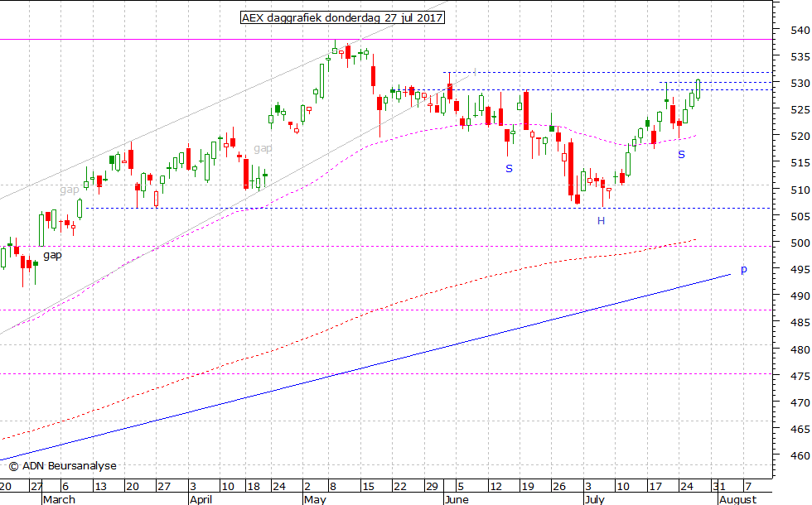Click the gray 'gap' annotation in April
This screenshot has height=505, width=812.
(x=263, y=148)
